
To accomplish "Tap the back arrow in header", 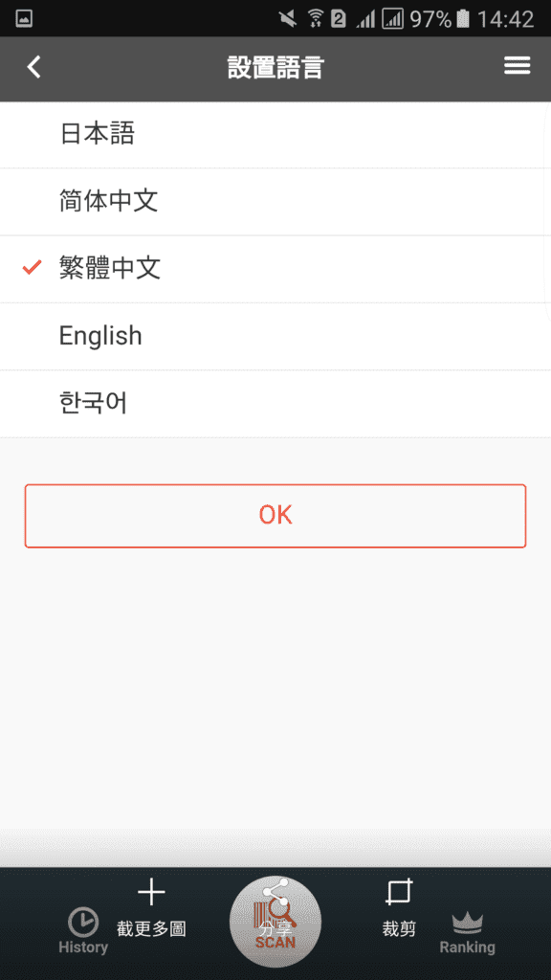I will click(33, 67).
